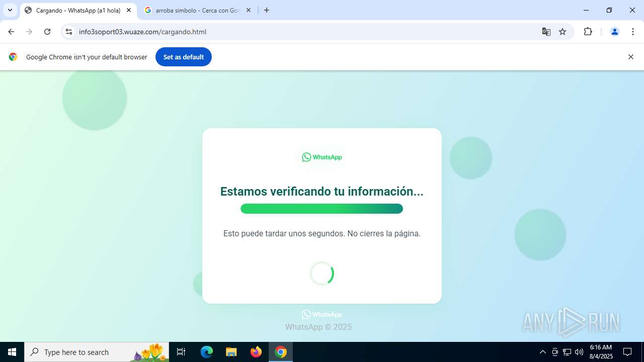Click the text 'Esto puede tardar unos segundos'
This screenshot has width=644, height=362.
pos(283,233)
